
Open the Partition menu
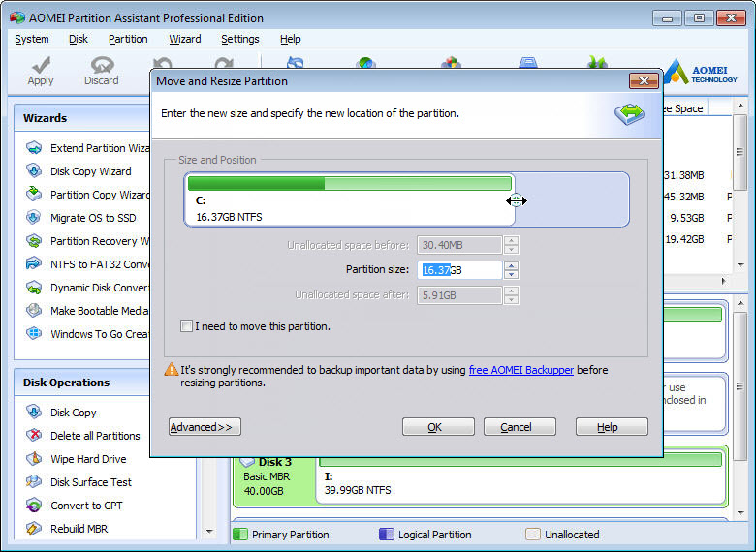[x=128, y=39]
